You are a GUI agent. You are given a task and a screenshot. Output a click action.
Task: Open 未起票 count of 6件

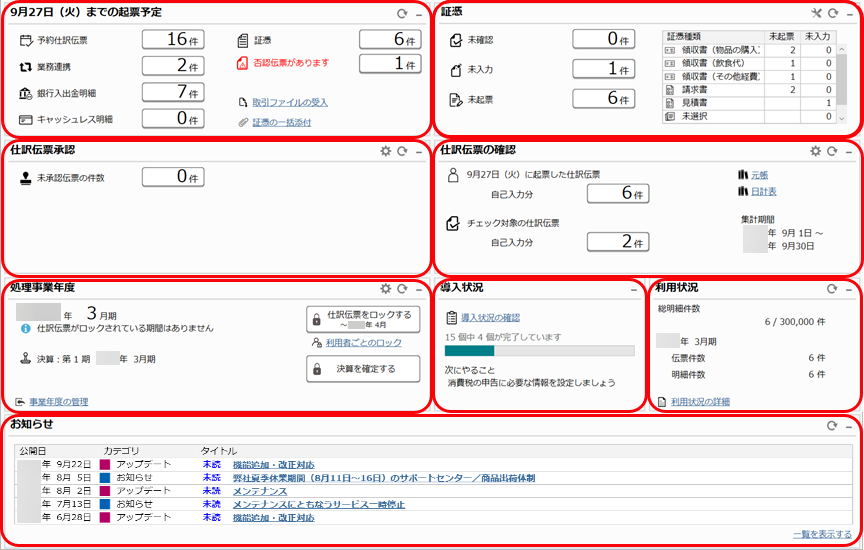pos(603,99)
